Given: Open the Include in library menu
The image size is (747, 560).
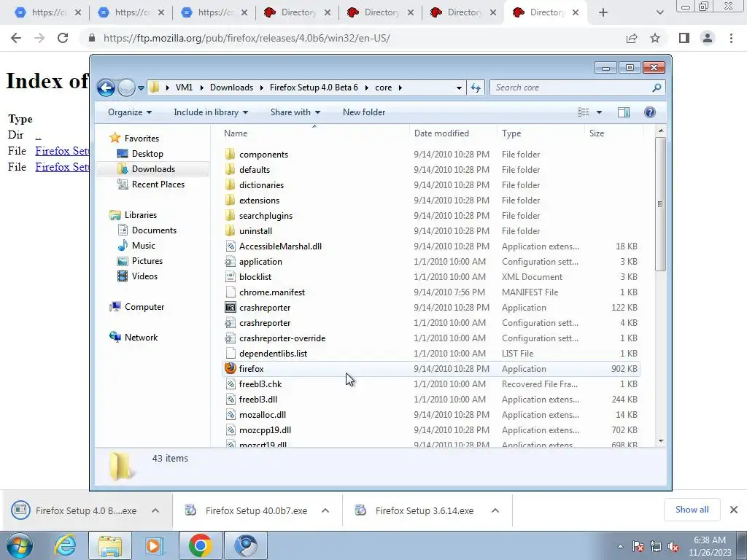Looking at the screenshot, I should click(x=211, y=112).
